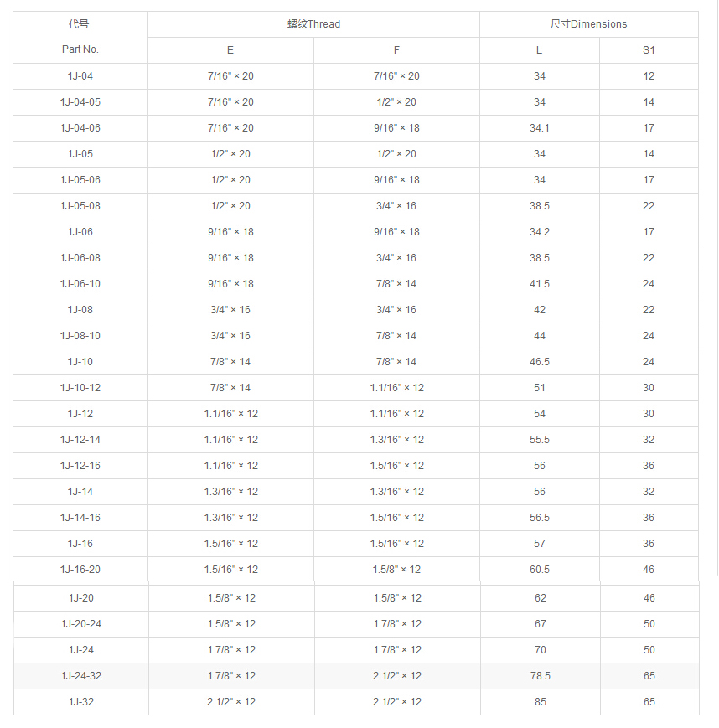The image size is (719, 728).
Task: Select the 46.5 length cell
Action: pos(540,362)
